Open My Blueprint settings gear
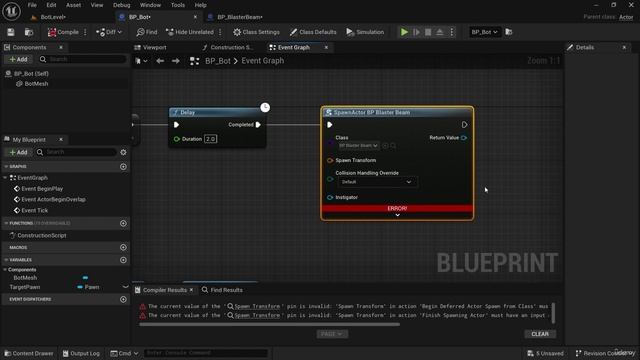640x360 pixels. (123, 152)
